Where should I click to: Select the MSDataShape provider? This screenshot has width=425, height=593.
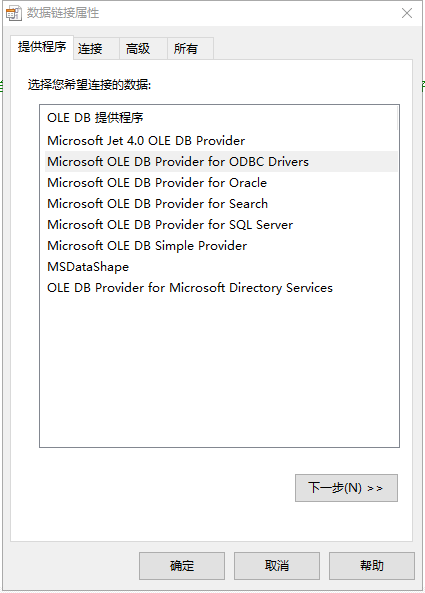pyautogui.click(x=221, y=267)
